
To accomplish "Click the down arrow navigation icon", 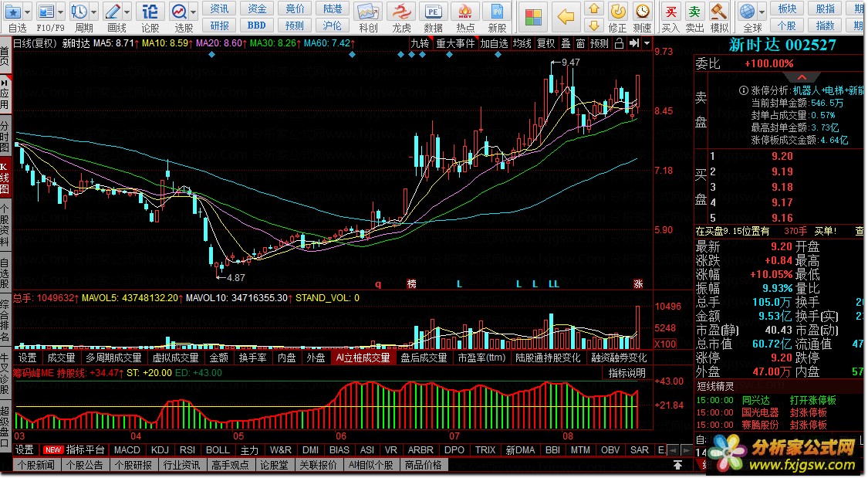I will coord(594,25).
